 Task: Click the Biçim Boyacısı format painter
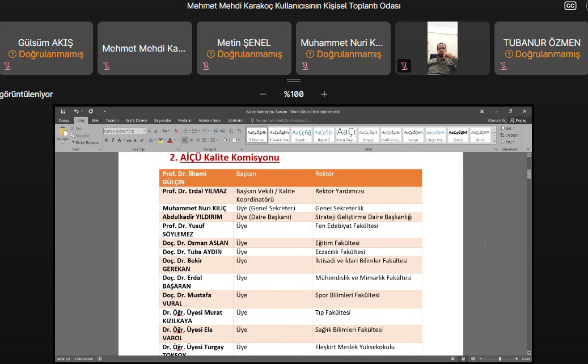87,142
